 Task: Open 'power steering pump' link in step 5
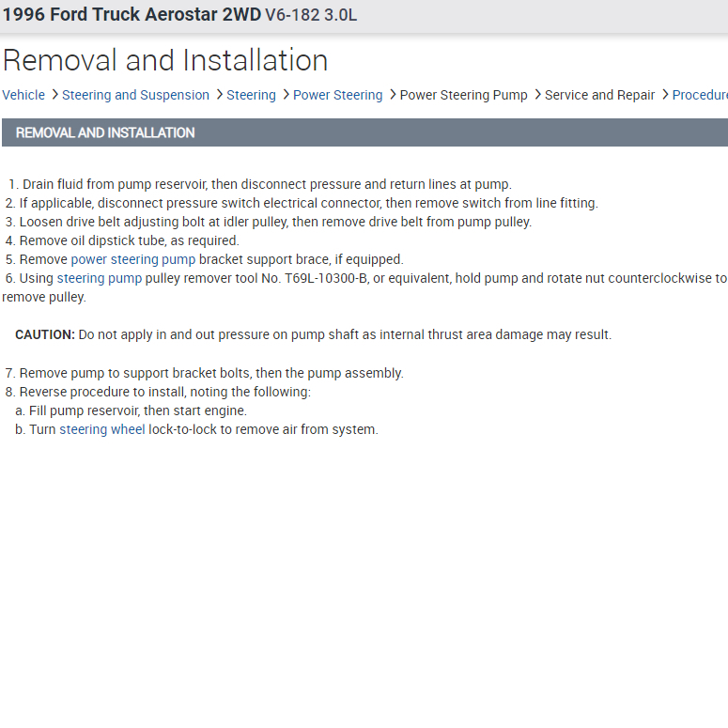[133, 259]
